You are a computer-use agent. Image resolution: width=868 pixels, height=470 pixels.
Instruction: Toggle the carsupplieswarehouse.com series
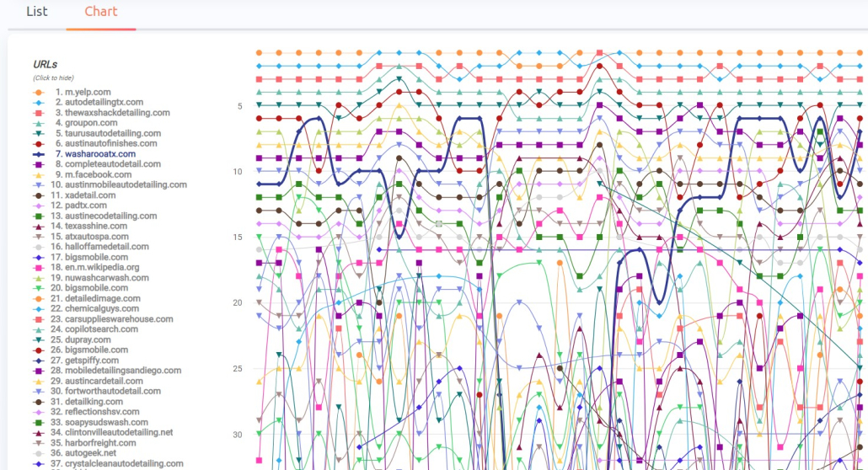point(112,319)
